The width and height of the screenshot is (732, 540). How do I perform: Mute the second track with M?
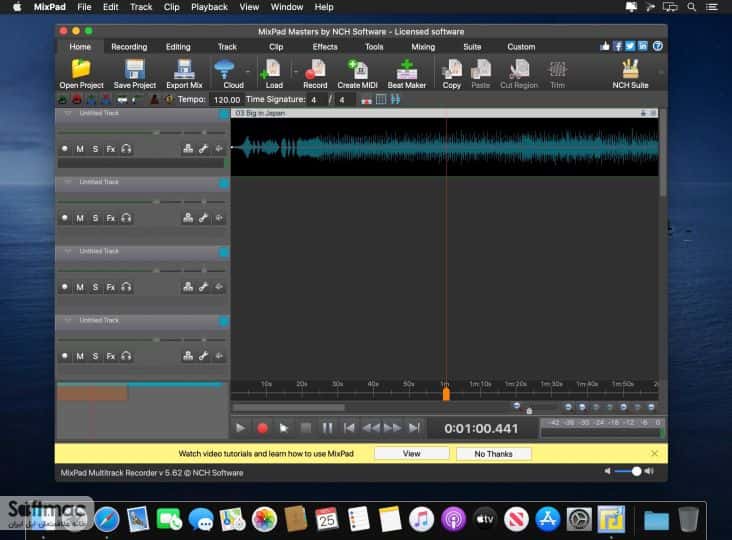80,218
